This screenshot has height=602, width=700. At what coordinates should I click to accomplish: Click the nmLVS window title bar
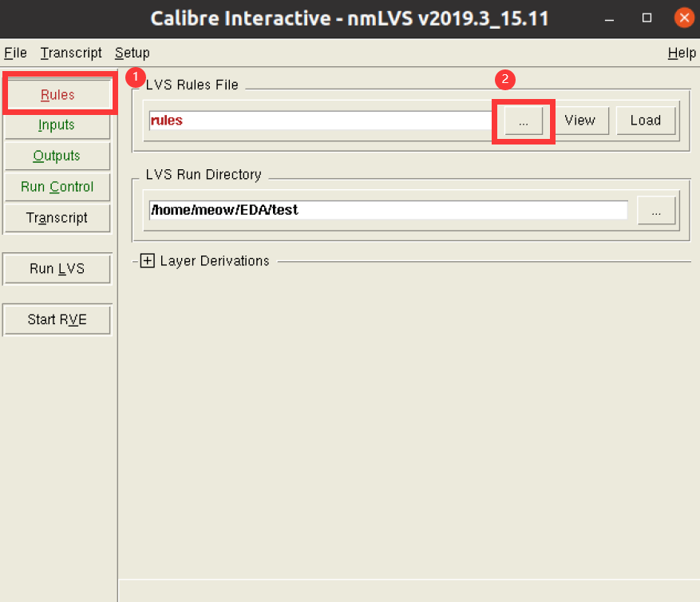[350, 18]
